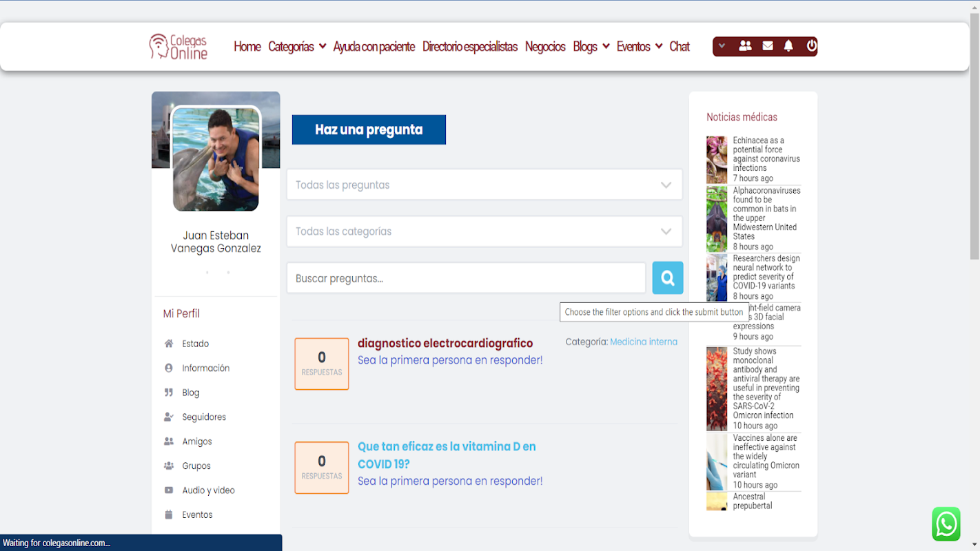Click the profile photo with dolphin
The width and height of the screenshot is (980, 551).
click(216, 158)
